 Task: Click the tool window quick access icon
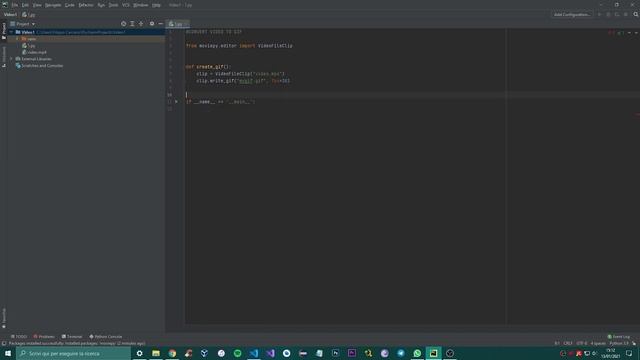tap(4, 343)
